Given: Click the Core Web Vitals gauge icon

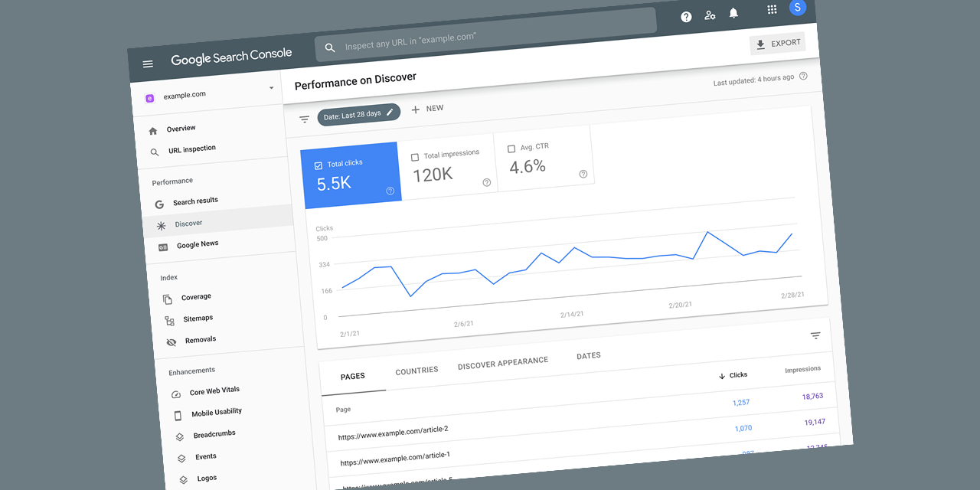Looking at the screenshot, I should pos(176,394).
